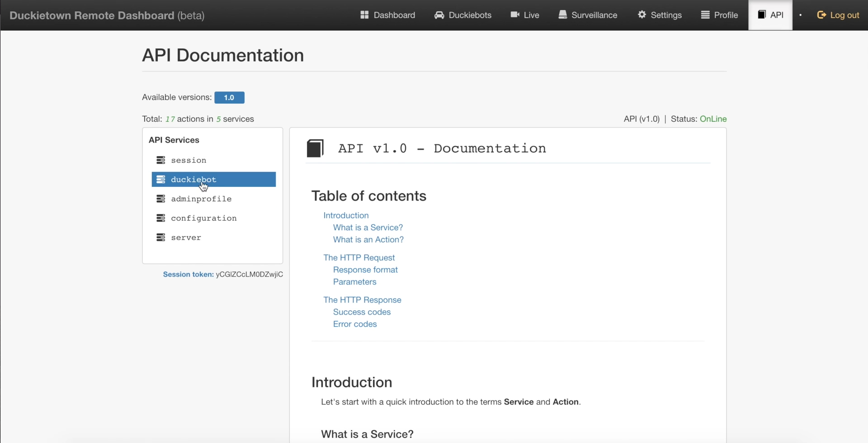Open the 'What is an Action?' link
The height and width of the screenshot is (443, 868).
pyautogui.click(x=368, y=240)
